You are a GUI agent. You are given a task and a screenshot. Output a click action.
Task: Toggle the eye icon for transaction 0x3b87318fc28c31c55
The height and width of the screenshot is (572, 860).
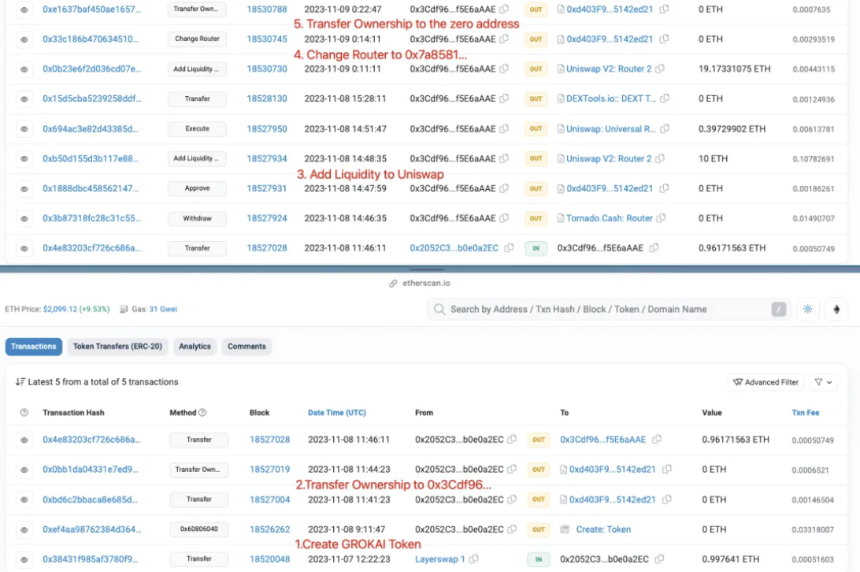point(24,218)
